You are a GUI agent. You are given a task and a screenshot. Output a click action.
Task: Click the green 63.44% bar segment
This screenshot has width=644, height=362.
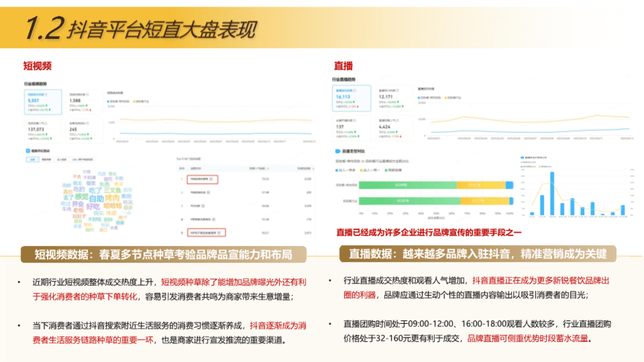(408, 185)
